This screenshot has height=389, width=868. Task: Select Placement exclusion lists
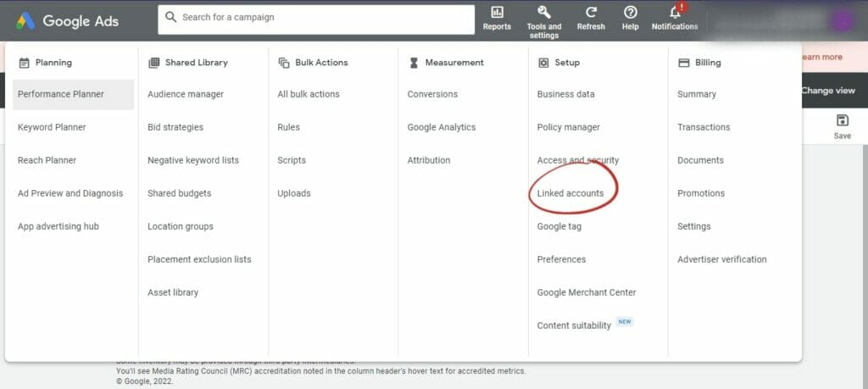pyautogui.click(x=199, y=259)
